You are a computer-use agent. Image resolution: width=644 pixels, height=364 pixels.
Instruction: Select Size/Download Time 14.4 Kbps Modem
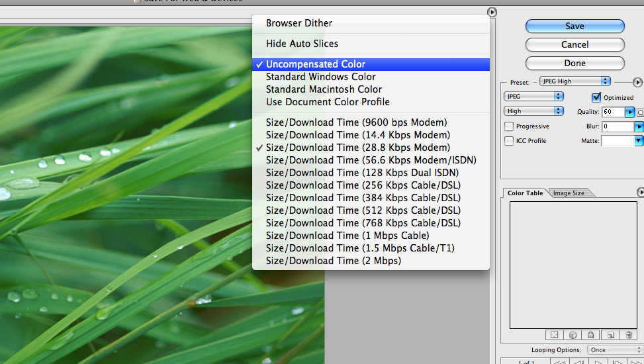tap(371, 135)
